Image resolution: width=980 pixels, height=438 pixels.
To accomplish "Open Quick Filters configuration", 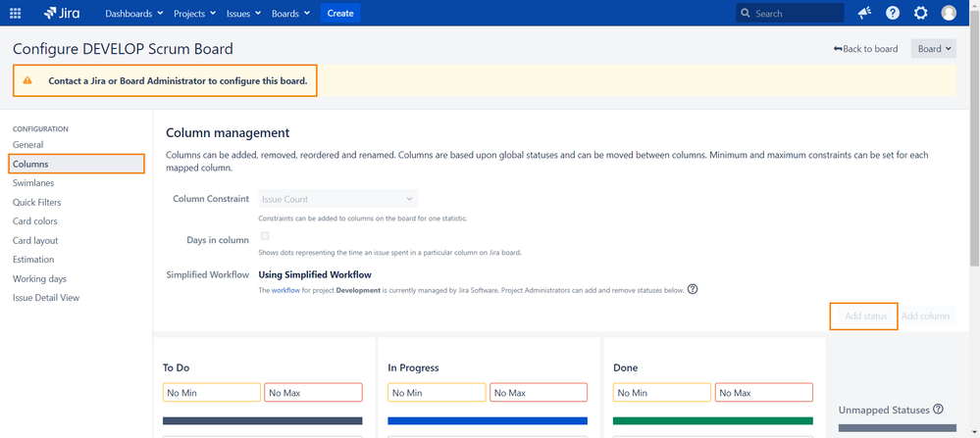I will tap(37, 202).
